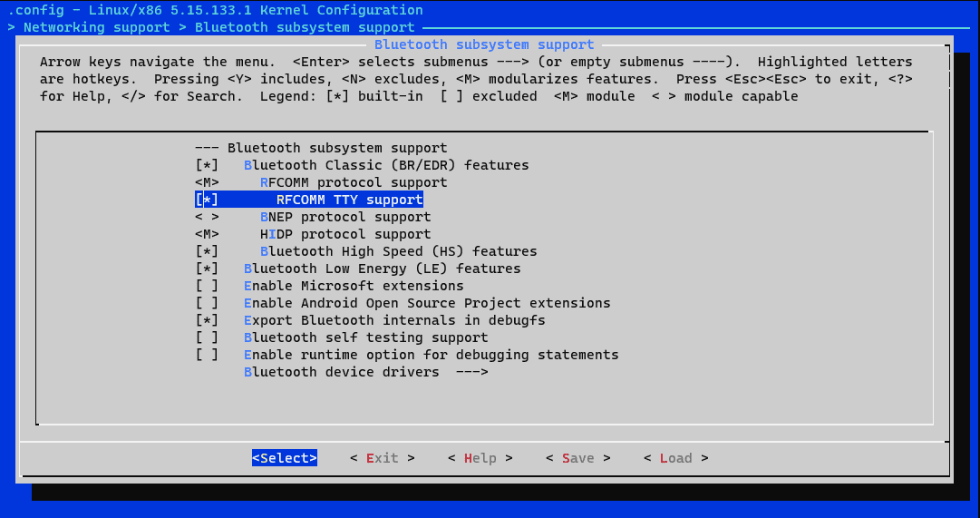Click the Bluetooth Low Energy (LE) features label
Screen dimensions: 980x518
tap(383, 269)
